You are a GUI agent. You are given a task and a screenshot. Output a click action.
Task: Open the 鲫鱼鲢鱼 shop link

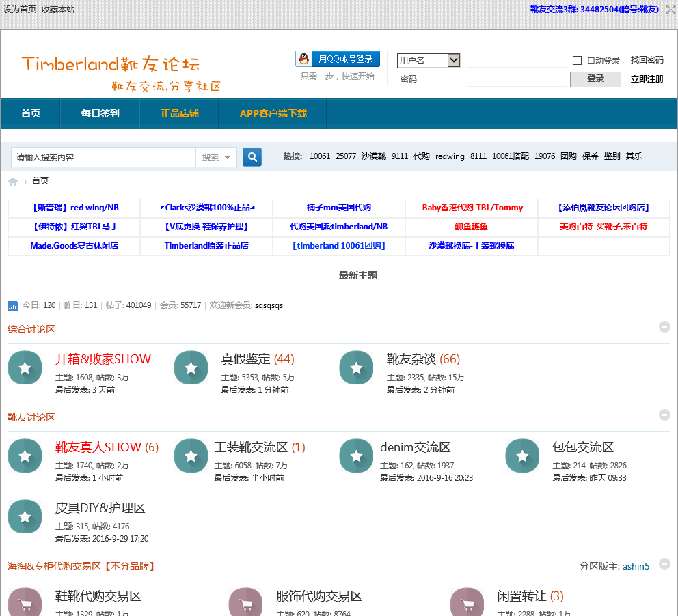tap(472, 226)
